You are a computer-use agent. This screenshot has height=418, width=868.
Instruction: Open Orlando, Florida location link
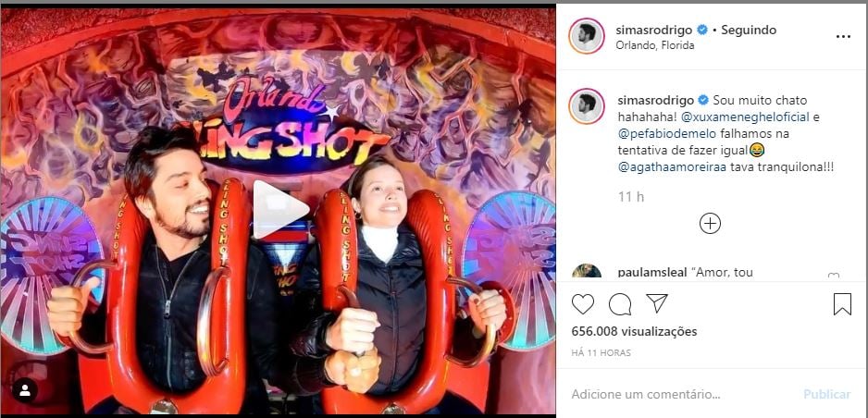pos(655,45)
